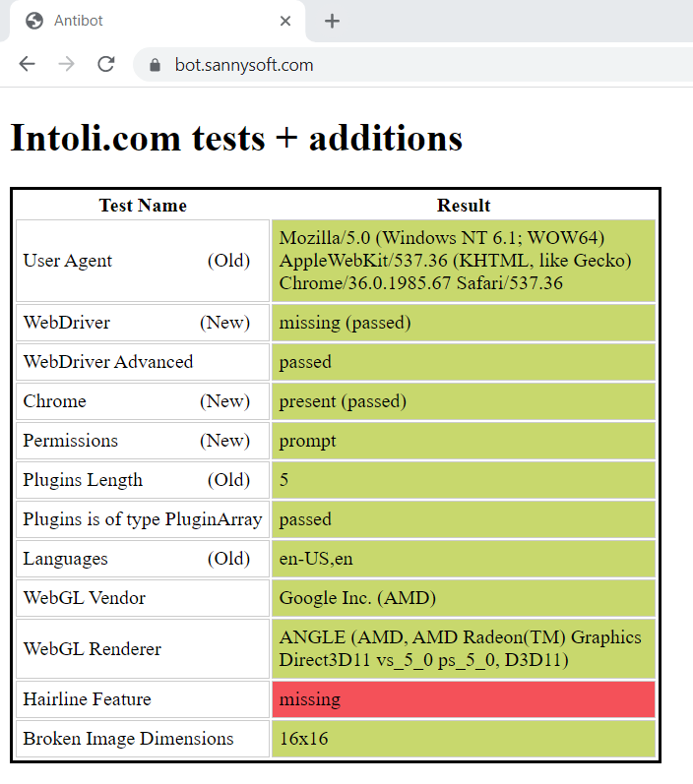Viewport: 693px width, 784px height.
Task: Click the bot.sannysoft.com address bar
Action: pos(413,65)
